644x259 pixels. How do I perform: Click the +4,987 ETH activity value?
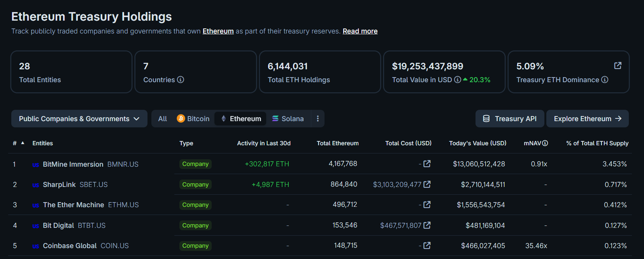click(270, 185)
